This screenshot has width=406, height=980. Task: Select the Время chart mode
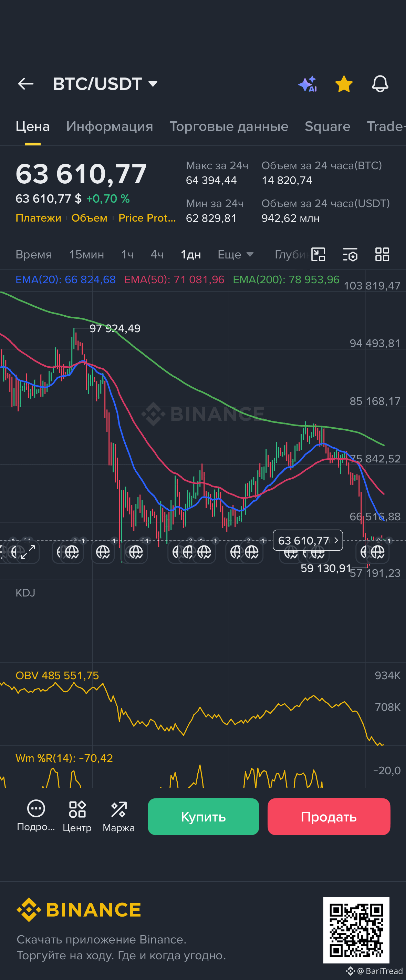(x=34, y=255)
